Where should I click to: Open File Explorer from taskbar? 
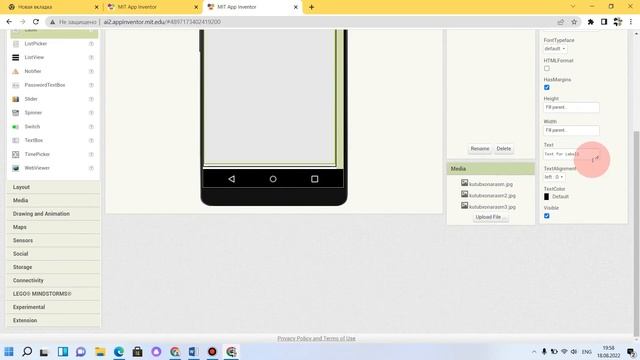[100, 351]
